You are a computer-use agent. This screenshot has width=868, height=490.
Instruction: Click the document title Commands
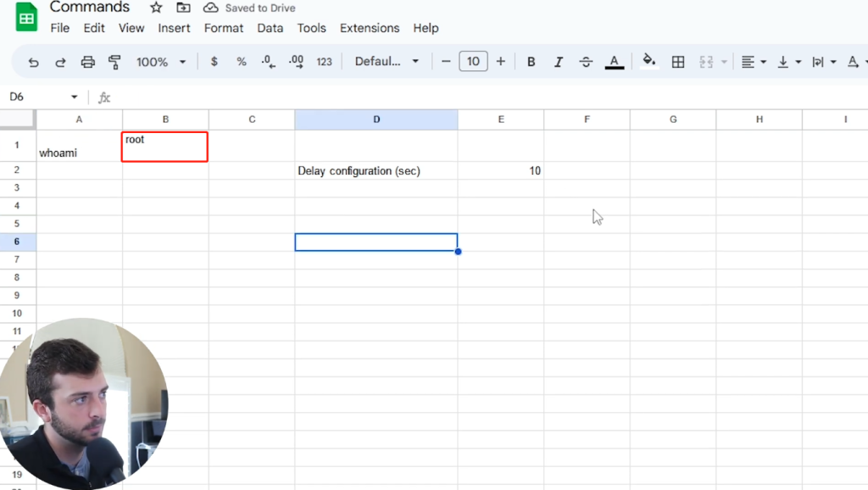coord(90,7)
